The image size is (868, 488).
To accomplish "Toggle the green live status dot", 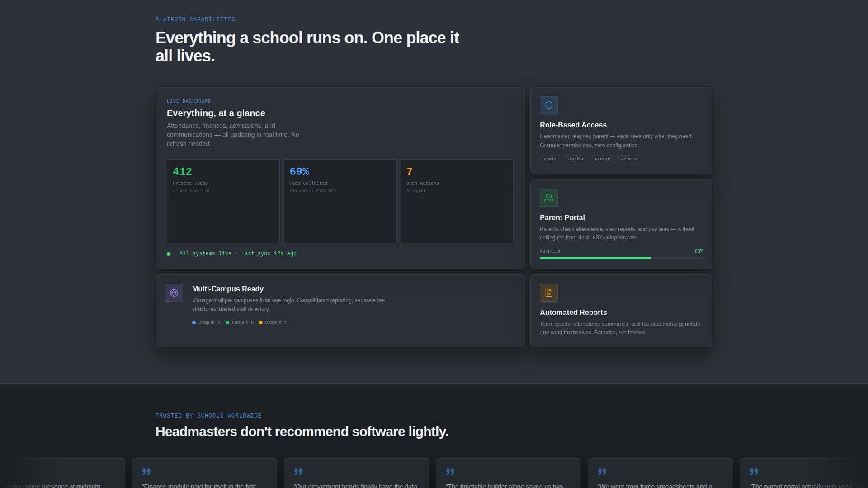I will [x=169, y=254].
